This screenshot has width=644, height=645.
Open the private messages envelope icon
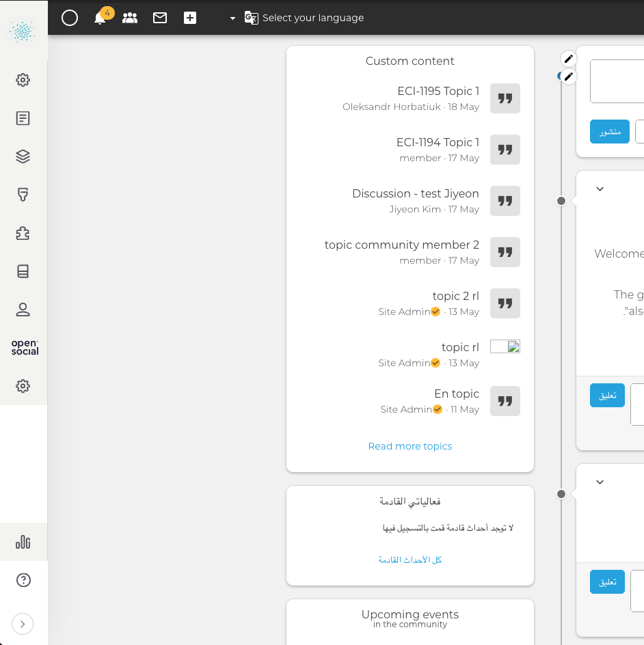[x=160, y=18]
